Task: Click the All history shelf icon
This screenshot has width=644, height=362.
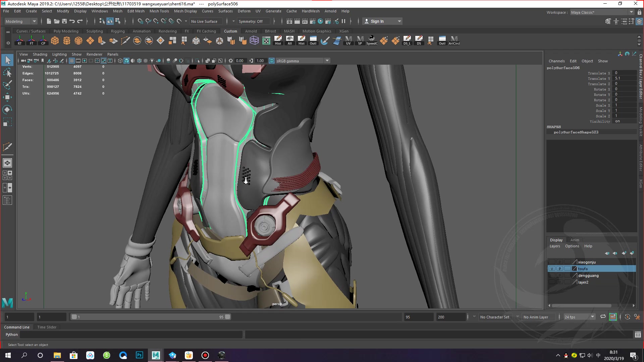Action: tap(290, 41)
